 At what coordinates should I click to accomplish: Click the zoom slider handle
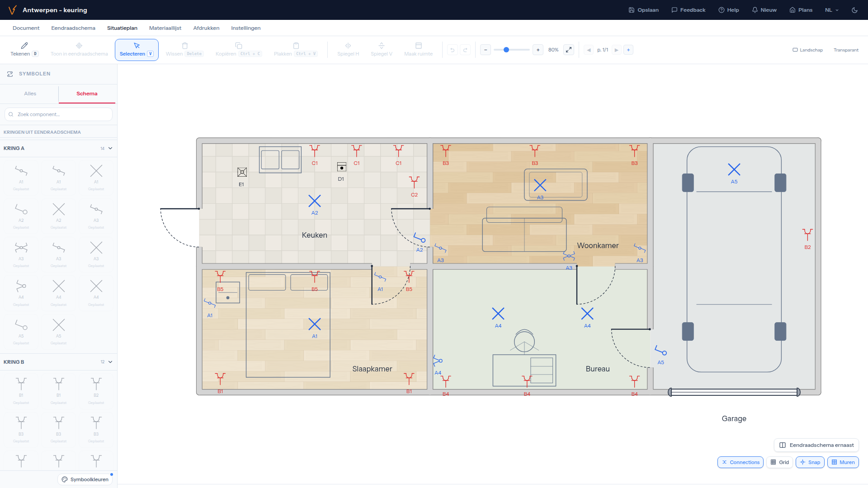506,50
